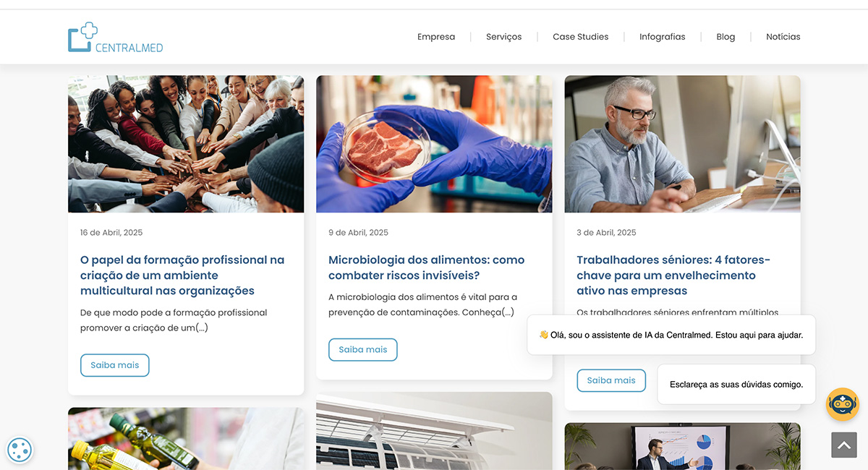Click the senior man at computer photo
Viewport: 868px width, 470px height.
coord(682,144)
